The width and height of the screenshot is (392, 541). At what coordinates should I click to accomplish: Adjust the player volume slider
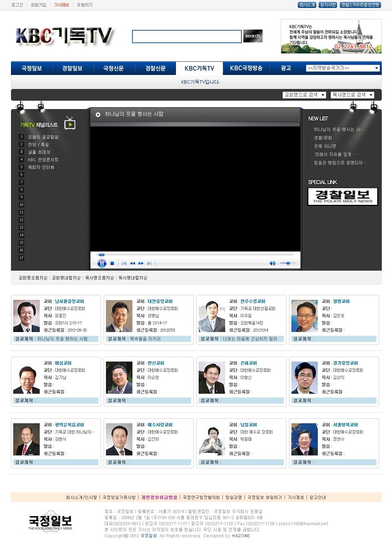(288, 263)
